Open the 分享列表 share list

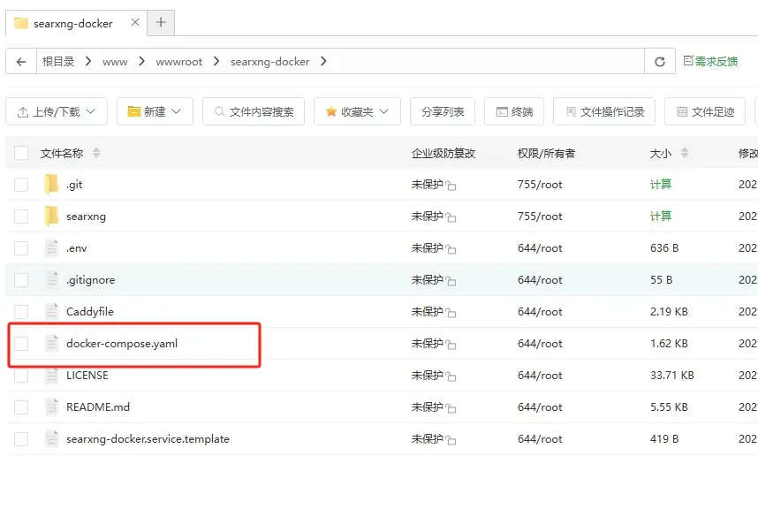(x=443, y=111)
